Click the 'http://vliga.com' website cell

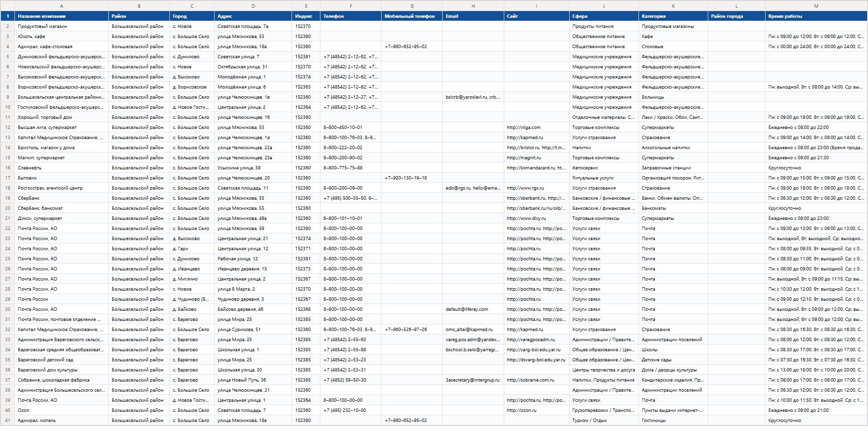(x=536, y=128)
